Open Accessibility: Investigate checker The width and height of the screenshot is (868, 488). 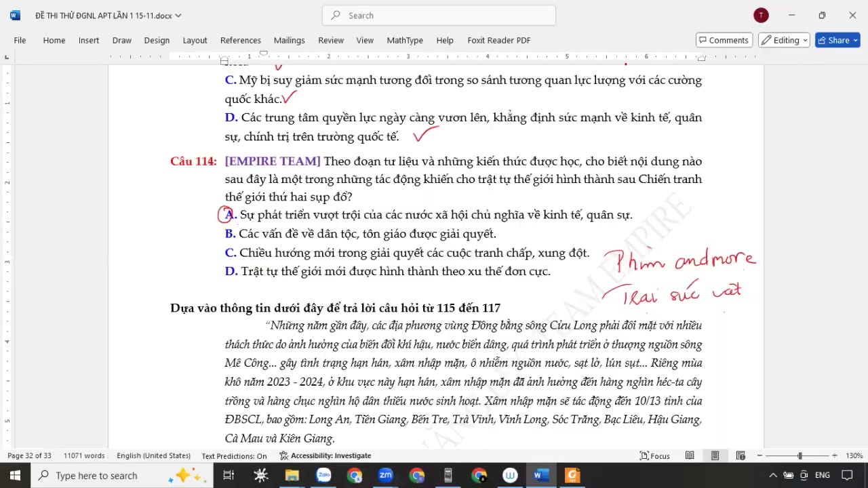325,455
